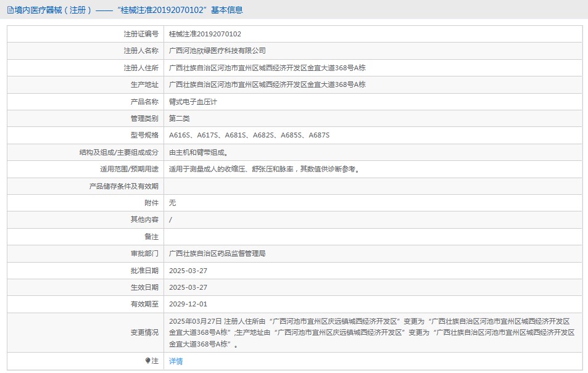Click the 有效期至 label
The width and height of the screenshot is (588, 373).
[x=144, y=304]
